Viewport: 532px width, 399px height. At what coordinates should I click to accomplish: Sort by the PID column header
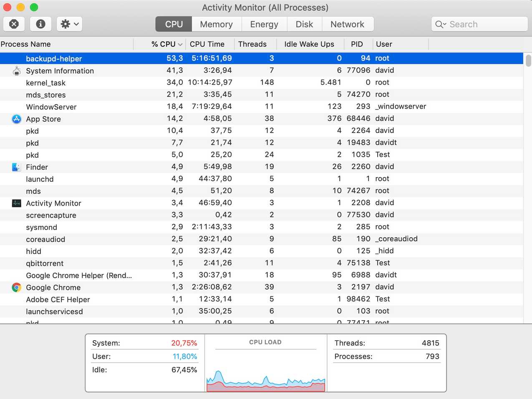point(357,44)
